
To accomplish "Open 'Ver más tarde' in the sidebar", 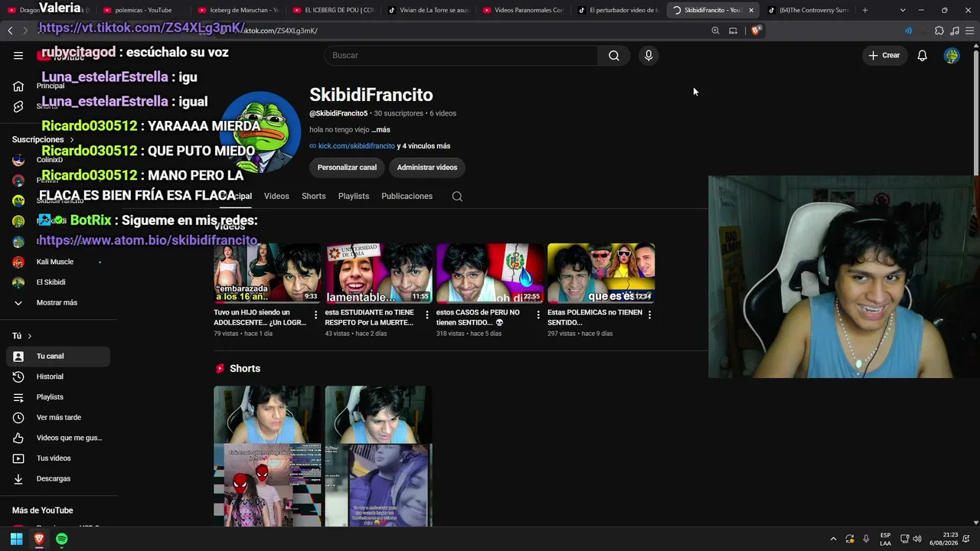I will click(x=58, y=418).
